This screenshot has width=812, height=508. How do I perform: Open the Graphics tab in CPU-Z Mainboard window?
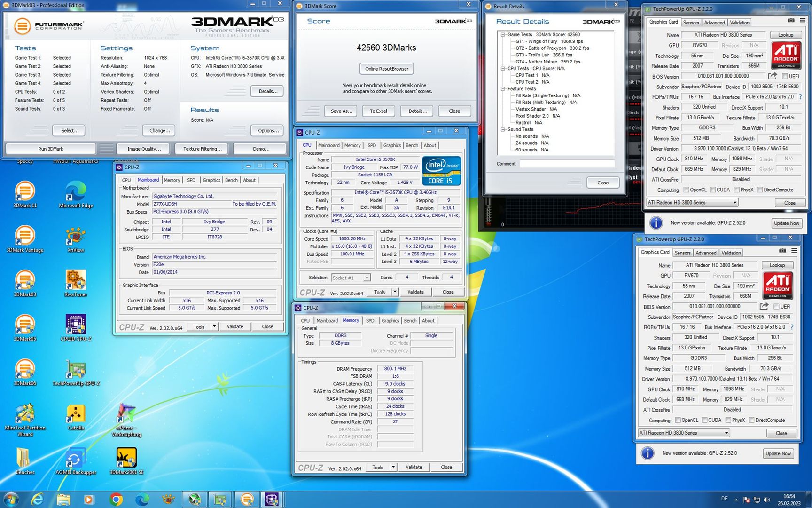click(211, 180)
